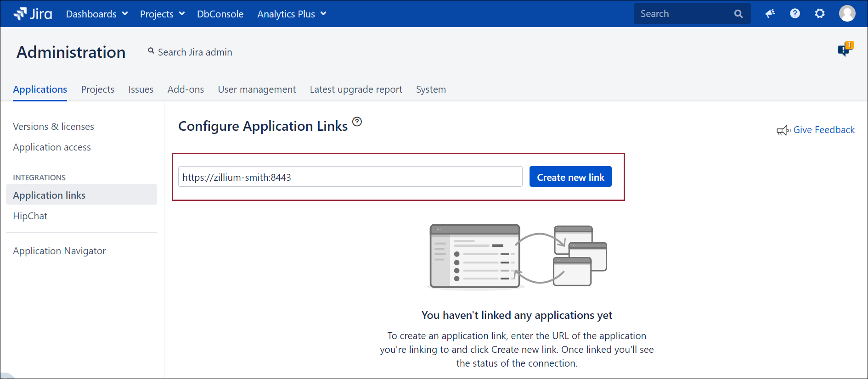Click the search magnifier icon in header
This screenshot has height=379, width=868.
(x=738, y=14)
